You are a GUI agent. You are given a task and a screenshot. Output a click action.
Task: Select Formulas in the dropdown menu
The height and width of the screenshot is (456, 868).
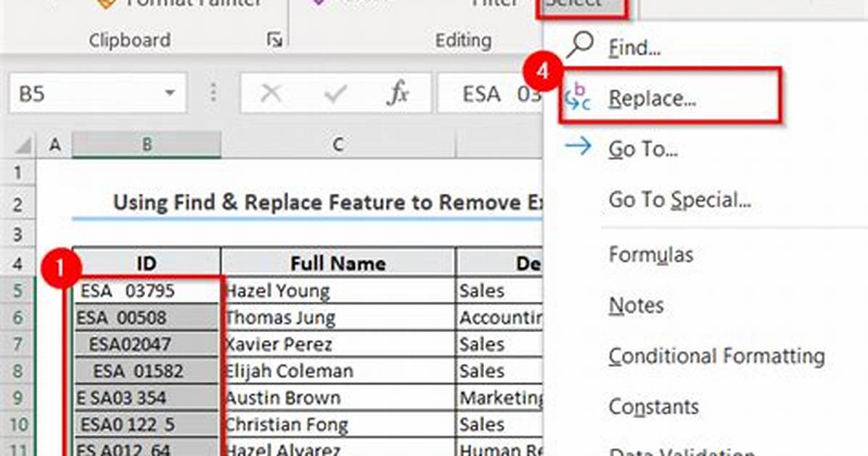pos(650,255)
